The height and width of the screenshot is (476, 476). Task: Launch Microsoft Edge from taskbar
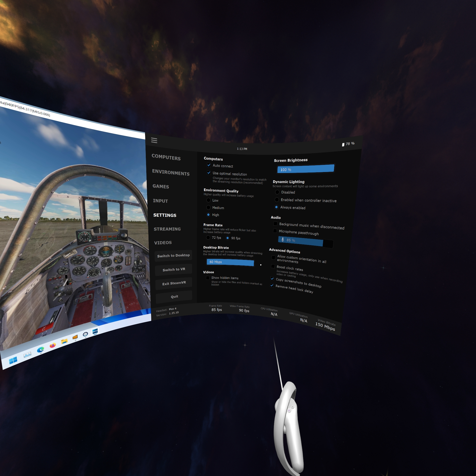click(x=40, y=350)
